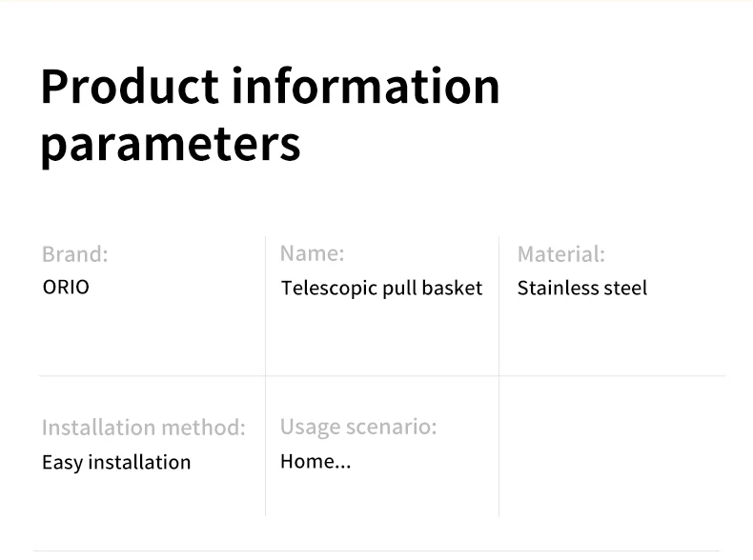Click the word 'Telescopic' in name value
The image size is (753, 560).
[328, 288]
